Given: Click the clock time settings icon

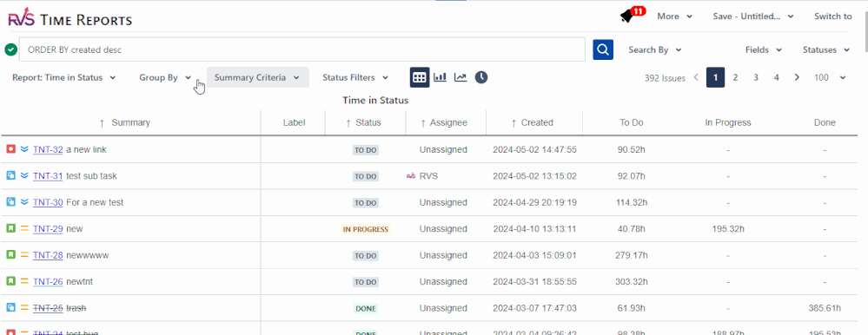Looking at the screenshot, I should click(x=481, y=77).
